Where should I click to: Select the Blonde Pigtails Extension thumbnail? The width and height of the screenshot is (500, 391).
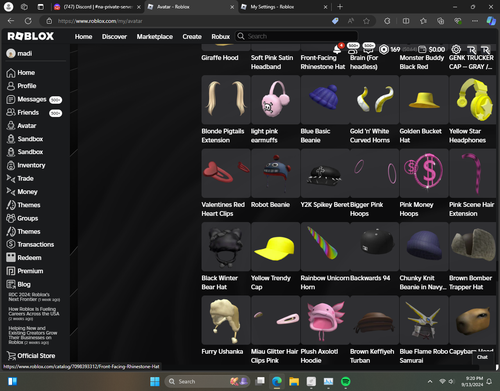[226, 100]
